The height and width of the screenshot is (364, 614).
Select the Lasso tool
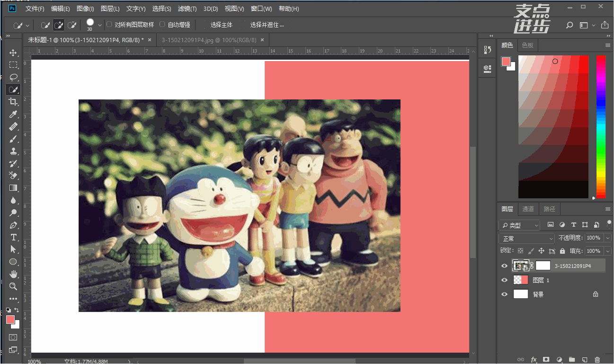[13, 77]
